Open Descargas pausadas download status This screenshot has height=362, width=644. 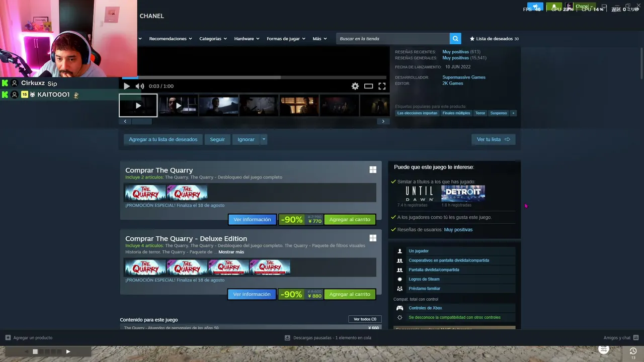tap(328, 338)
